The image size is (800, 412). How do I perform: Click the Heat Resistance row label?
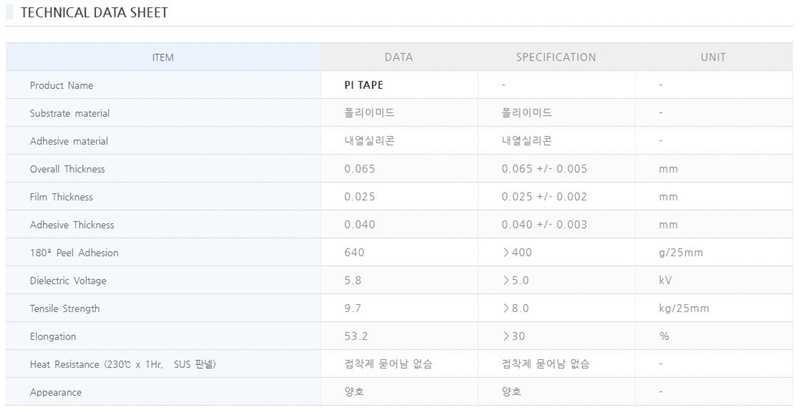point(123,364)
